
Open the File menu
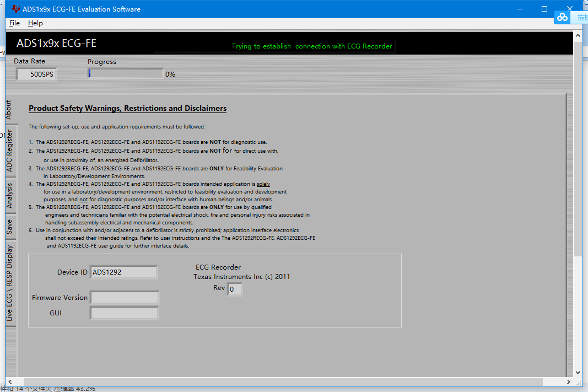coord(15,23)
